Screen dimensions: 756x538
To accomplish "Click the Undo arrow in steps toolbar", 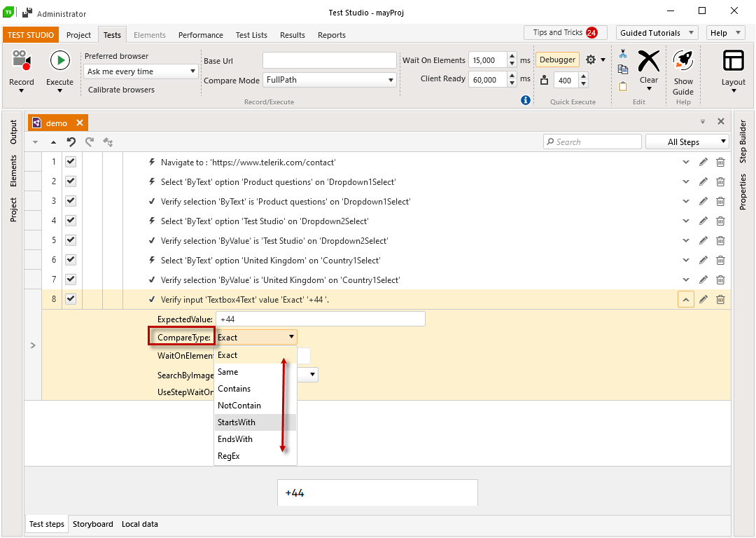I will [x=71, y=142].
